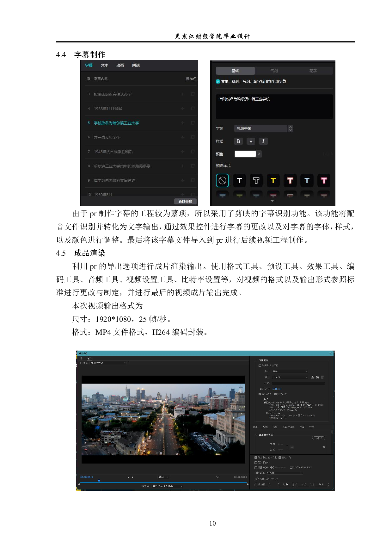The width and height of the screenshot is (392, 555).
Task: Toggle the export video checkbox
Action: (260, 394)
